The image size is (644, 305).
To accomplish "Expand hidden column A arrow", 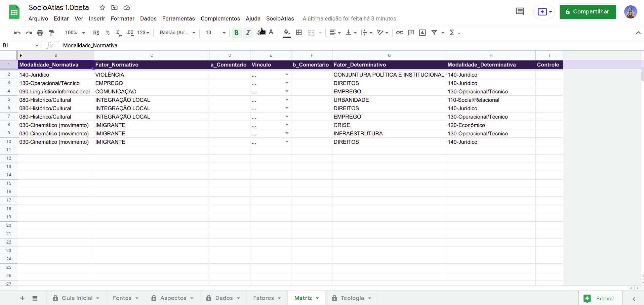I will point(21,55).
